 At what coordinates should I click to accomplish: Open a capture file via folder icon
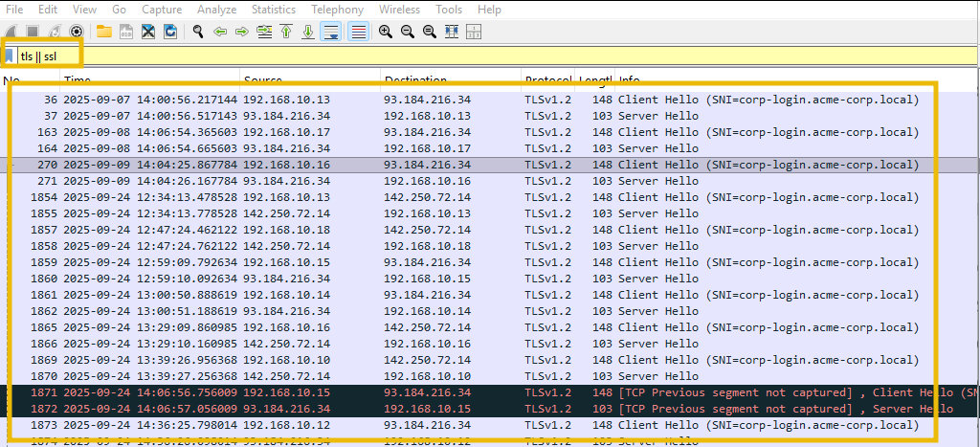point(103,32)
